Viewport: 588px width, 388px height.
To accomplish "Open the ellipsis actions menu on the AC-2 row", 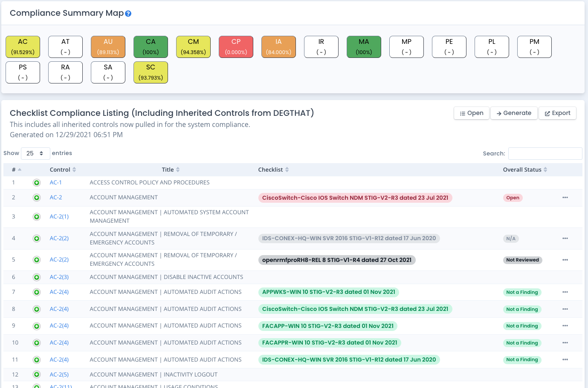I will pyautogui.click(x=565, y=197).
